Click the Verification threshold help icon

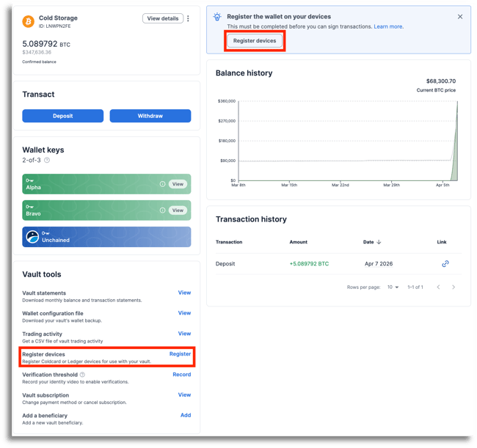(82, 375)
